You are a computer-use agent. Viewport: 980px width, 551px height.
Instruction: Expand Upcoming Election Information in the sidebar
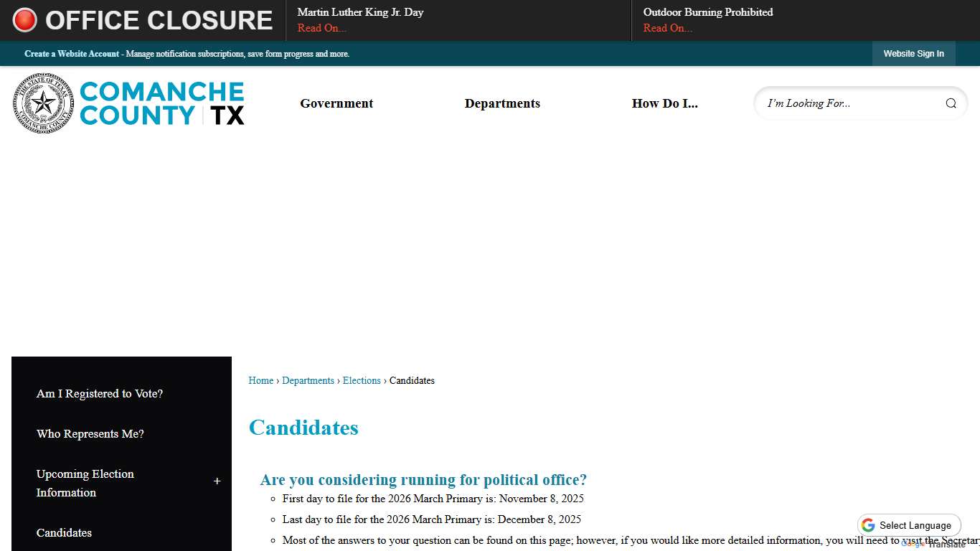click(x=217, y=481)
